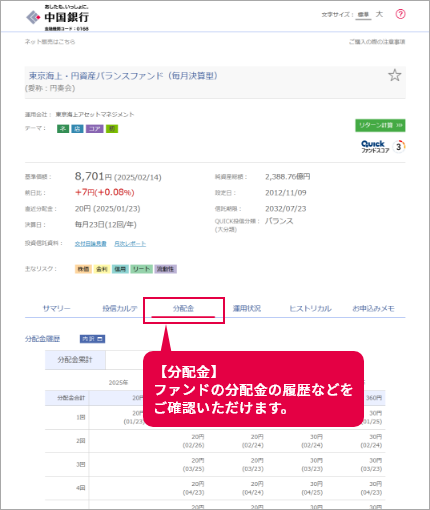Viewport: 430px width, 510px height.
Task: Open the 投信カルテ tab
Action: [120, 309]
